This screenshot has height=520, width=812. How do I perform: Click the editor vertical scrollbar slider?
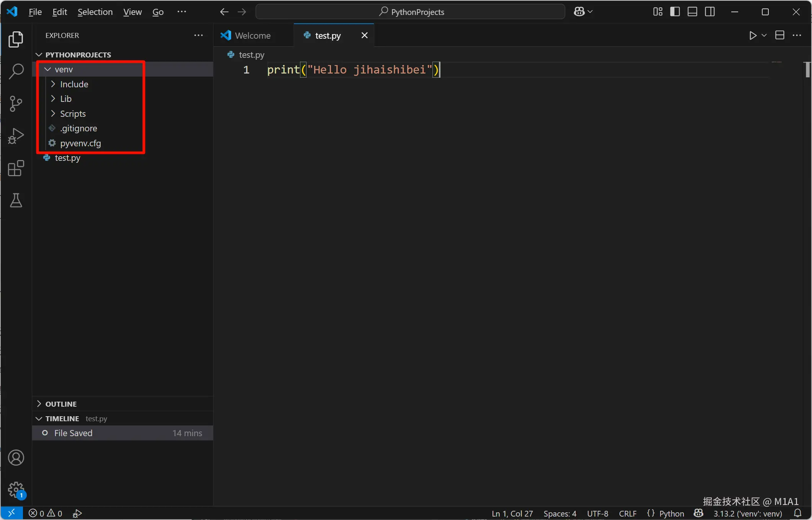pyautogui.click(x=807, y=70)
